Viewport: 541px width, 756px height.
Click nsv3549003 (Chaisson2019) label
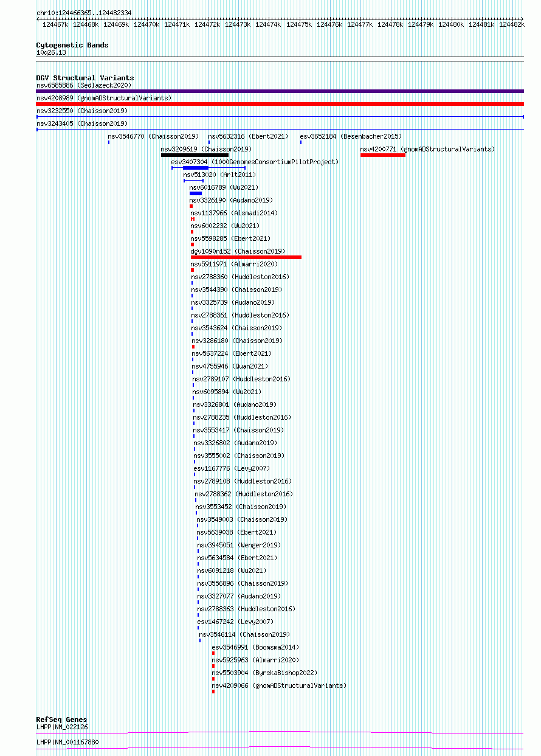(242, 520)
